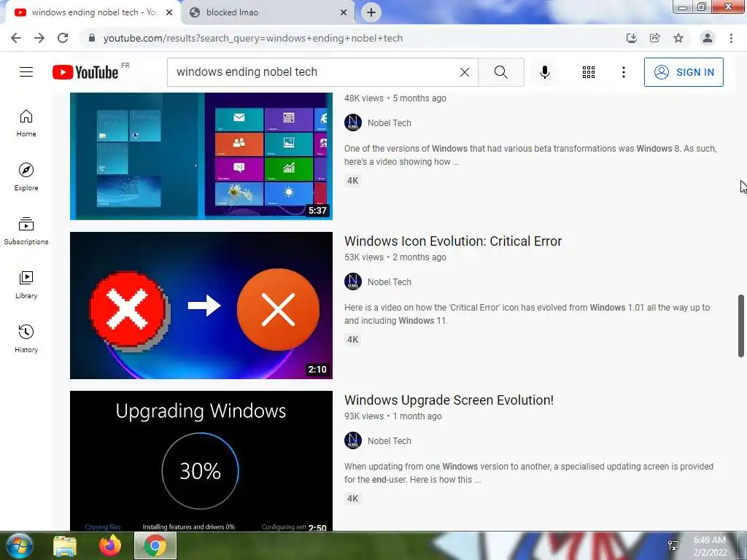The width and height of the screenshot is (747, 560).
Task: Play the Windows 8 tiles thumbnail video
Action: 201,156
